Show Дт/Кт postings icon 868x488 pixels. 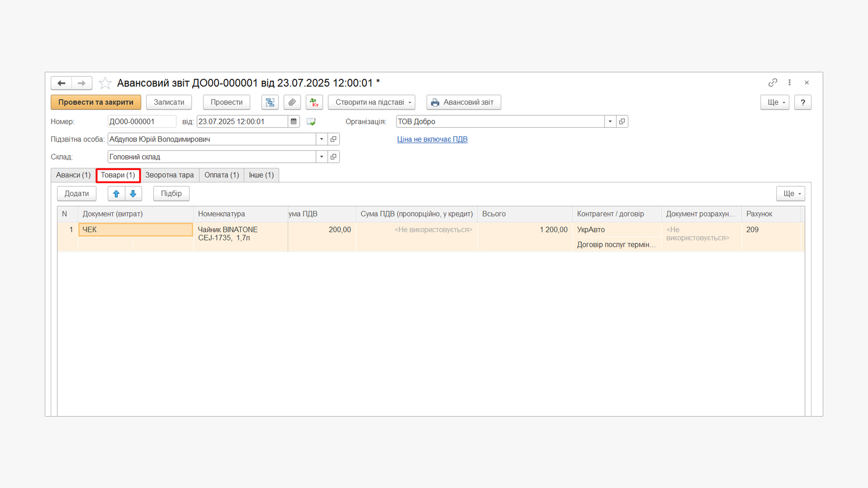click(x=314, y=102)
